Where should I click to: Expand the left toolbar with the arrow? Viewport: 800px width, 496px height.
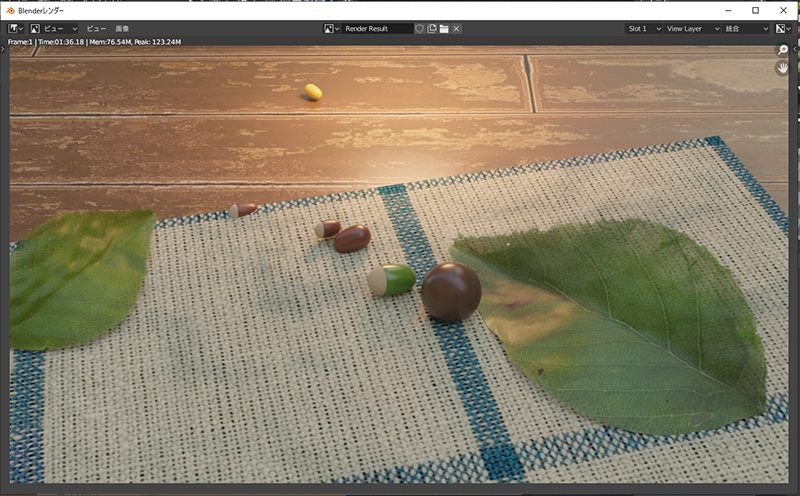tap(3, 49)
